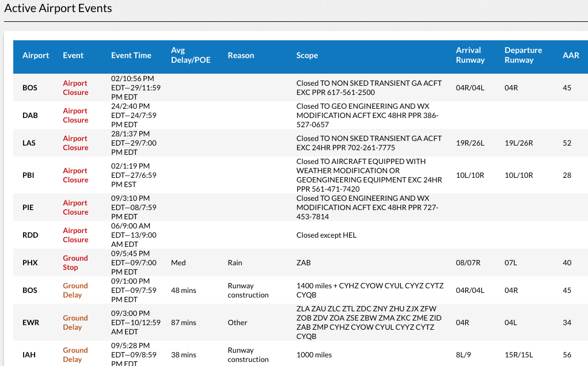Viewport: 588px width, 366px height.
Task: Open the DAB Airport Closure event
Action: point(75,115)
